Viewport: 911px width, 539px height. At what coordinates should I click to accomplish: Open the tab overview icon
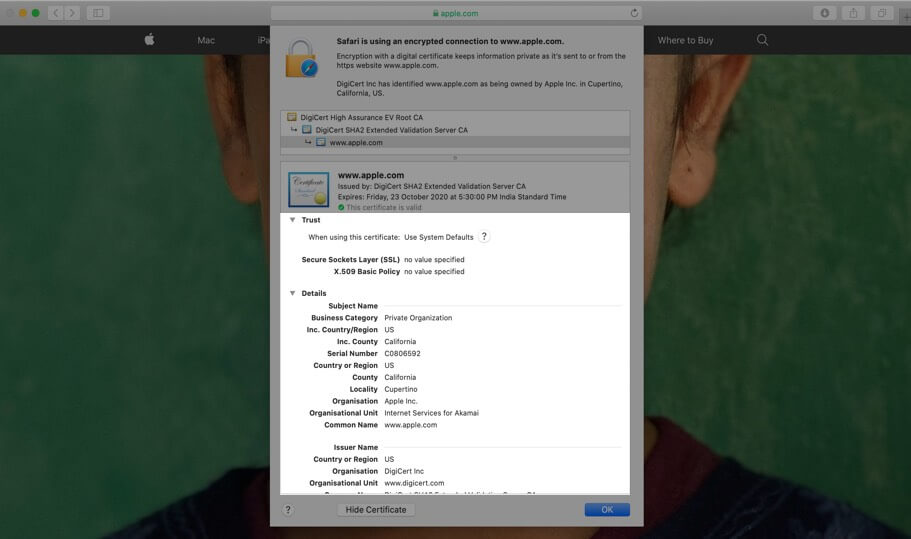coord(881,13)
